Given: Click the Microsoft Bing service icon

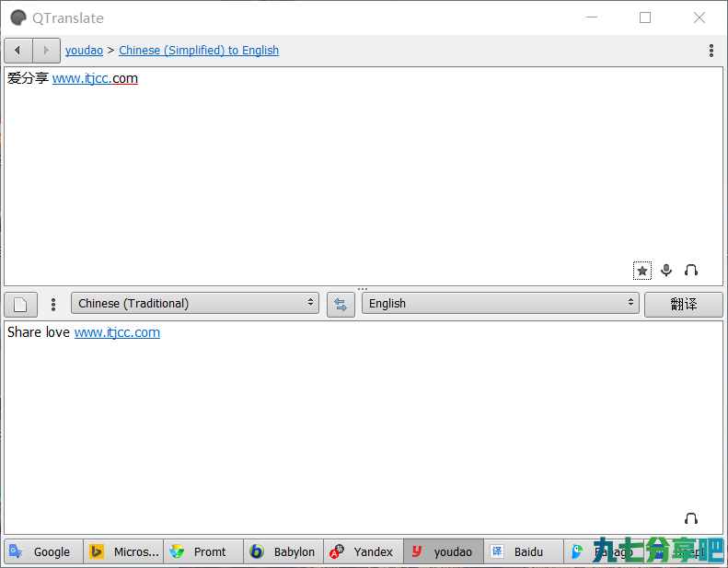Looking at the screenshot, I should (96, 551).
